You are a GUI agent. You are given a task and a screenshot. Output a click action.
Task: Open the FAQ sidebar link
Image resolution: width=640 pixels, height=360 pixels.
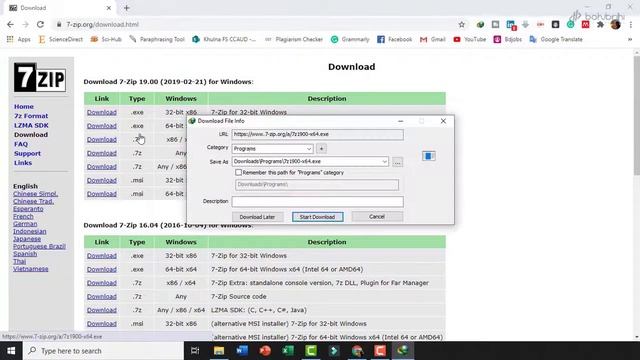[21, 144]
